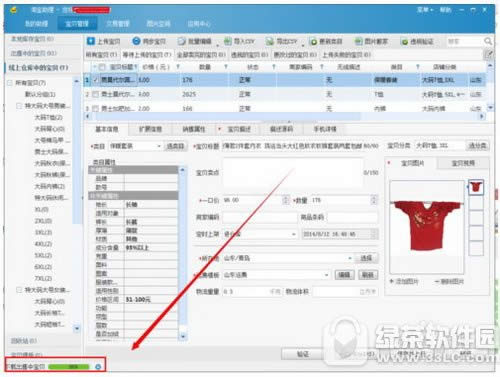Open the 所在地 山东/青岛 location dropdown

(350, 258)
